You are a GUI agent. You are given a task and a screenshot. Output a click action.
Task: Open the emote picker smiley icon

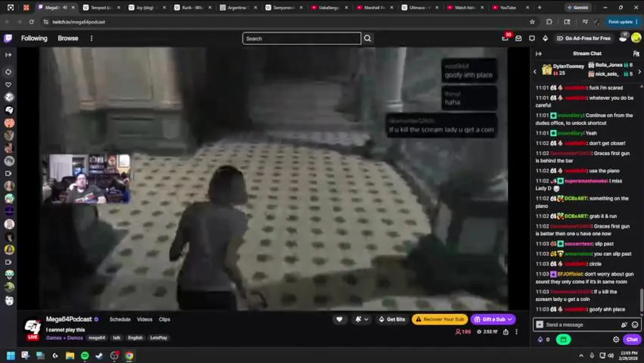pyautogui.click(x=635, y=325)
